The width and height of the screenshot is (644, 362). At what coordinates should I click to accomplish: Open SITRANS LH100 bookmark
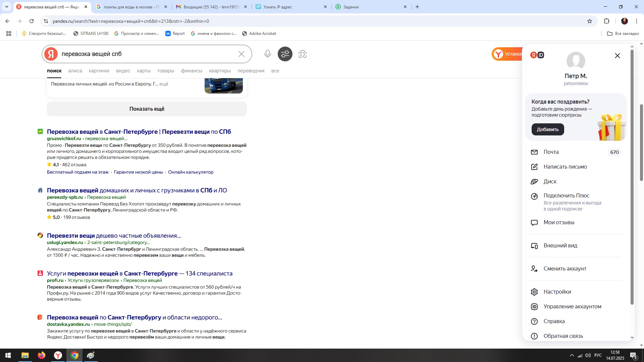[x=91, y=34]
